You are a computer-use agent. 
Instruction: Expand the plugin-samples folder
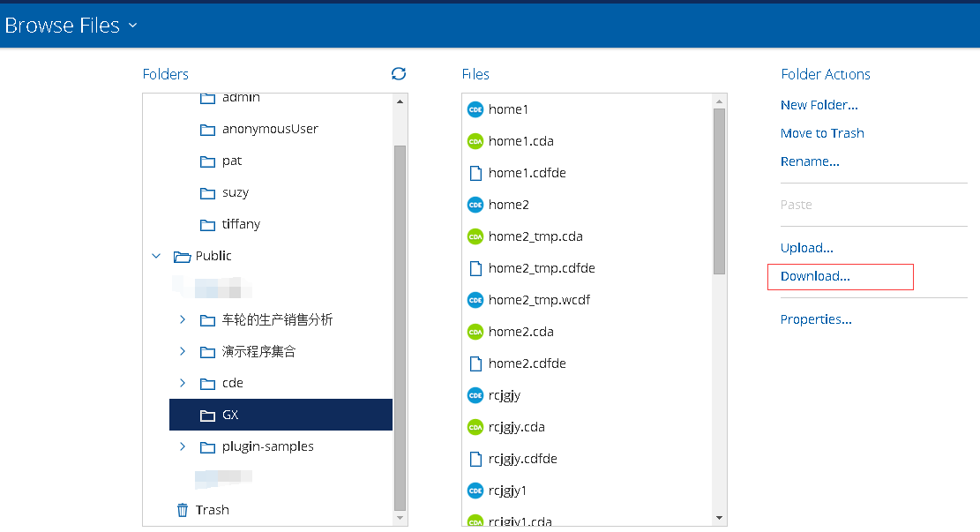point(183,446)
